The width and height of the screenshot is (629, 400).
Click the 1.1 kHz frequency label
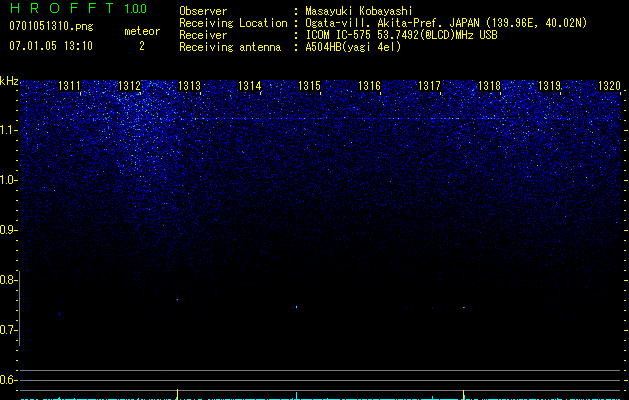[7, 130]
